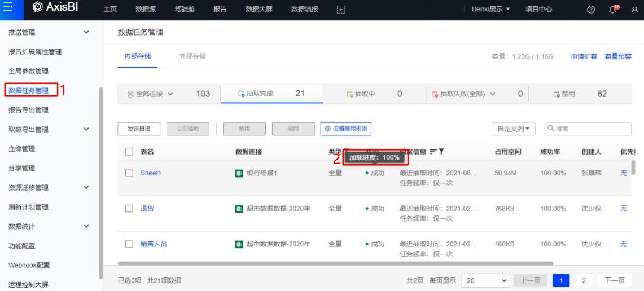Click the 申请扩容 link
Screen dimensions: 644x291
[x=584, y=56]
